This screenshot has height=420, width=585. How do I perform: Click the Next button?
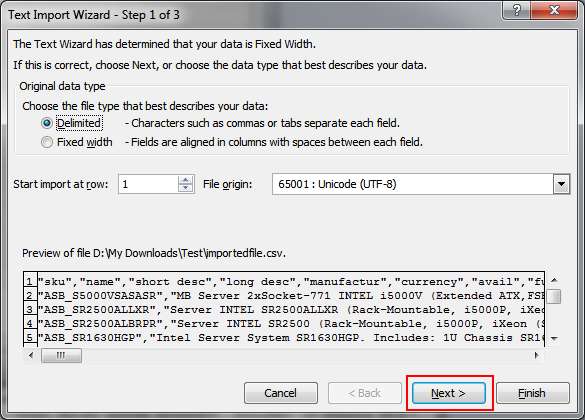pos(448,393)
